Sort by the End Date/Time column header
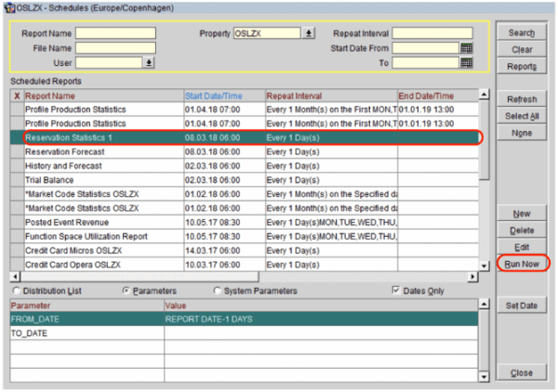 [x=438, y=96]
